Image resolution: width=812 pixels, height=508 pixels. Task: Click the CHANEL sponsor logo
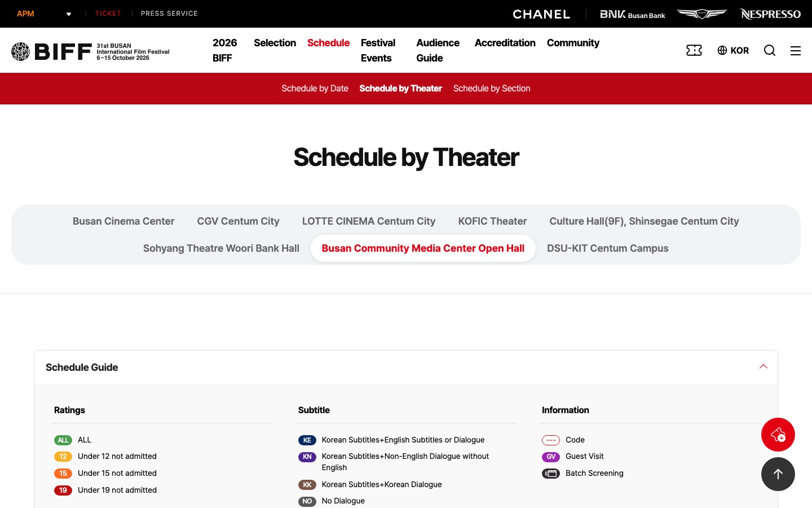pos(541,14)
